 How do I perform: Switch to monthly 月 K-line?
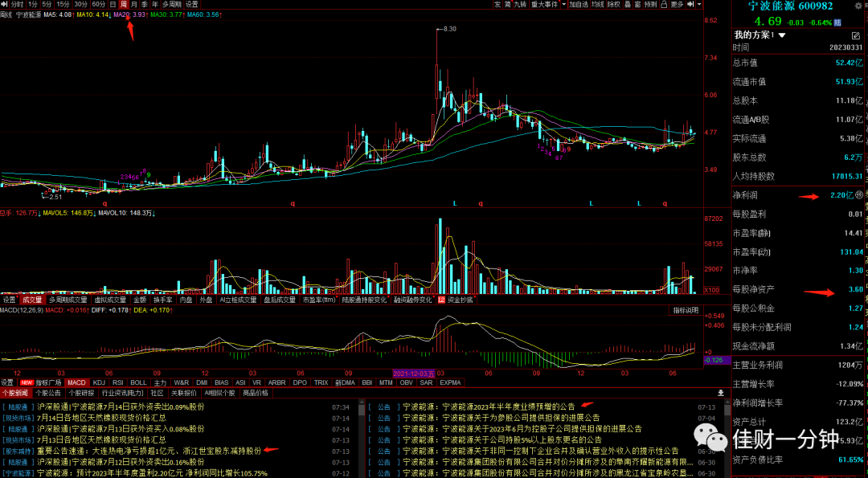[x=133, y=4]
